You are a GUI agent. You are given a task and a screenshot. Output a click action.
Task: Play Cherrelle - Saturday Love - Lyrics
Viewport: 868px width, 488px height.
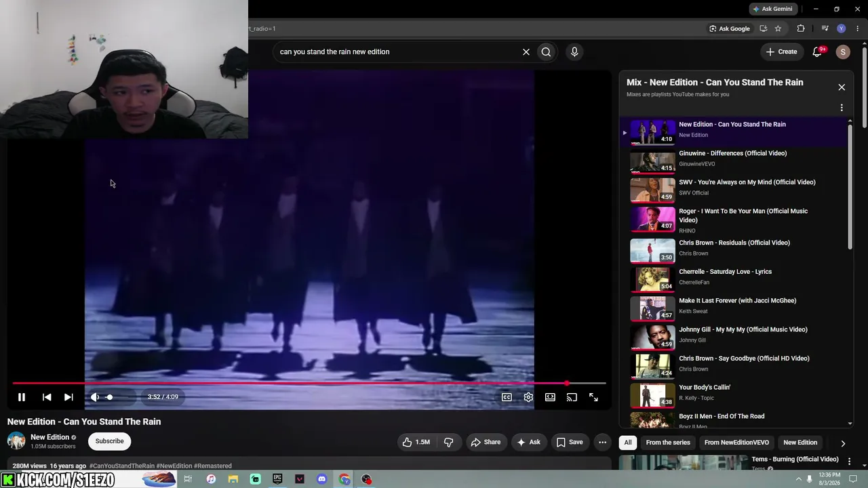[734, 279]
